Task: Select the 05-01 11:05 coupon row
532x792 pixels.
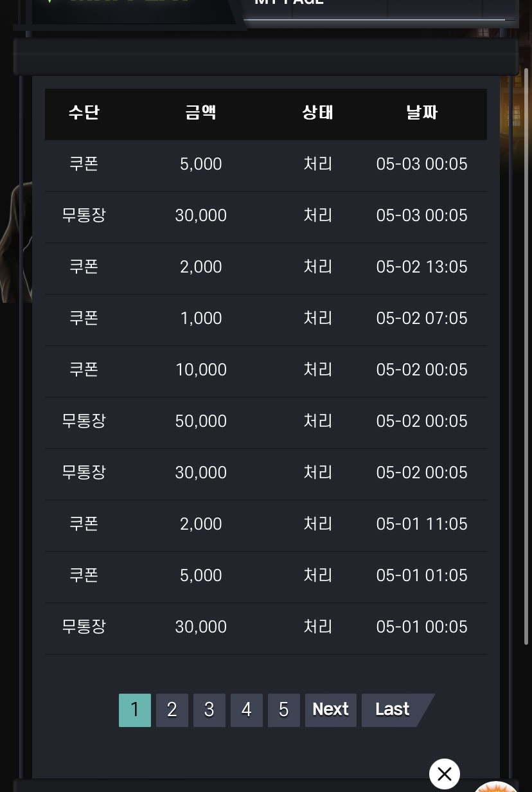Action: pos(266,526)
